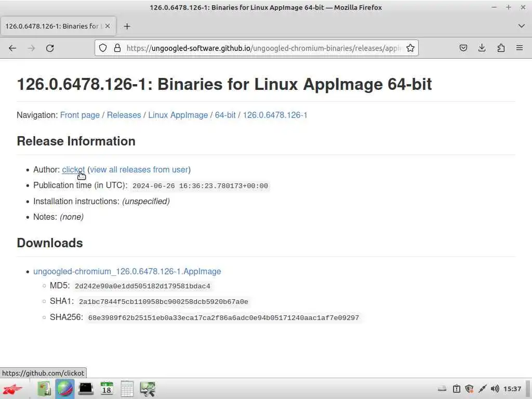
Task: Launch the terminal from taskbar
Action: click(x=86, y=389)
